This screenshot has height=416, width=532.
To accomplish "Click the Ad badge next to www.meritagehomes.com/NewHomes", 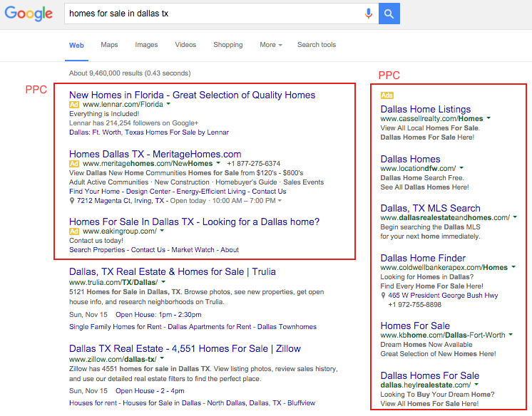I will [x=74, y=164].
